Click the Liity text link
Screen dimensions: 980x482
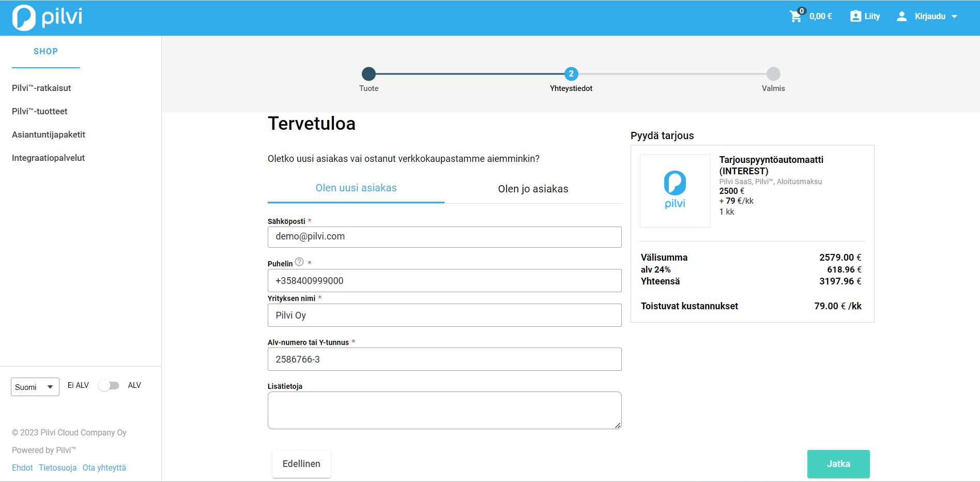[x=872, y=16]
